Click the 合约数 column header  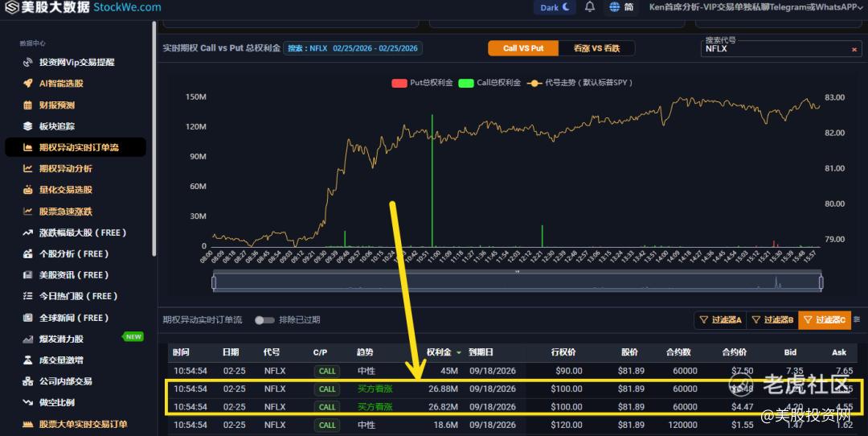pyautogui.click(x=678, y=352)
